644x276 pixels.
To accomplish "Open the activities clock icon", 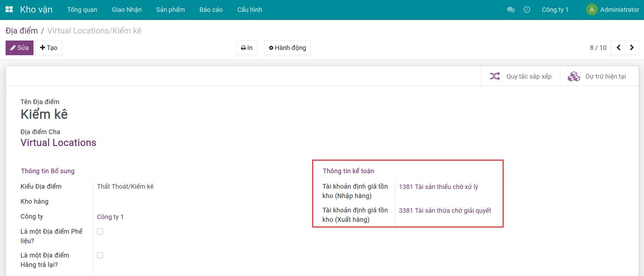I will click(527, 10).
